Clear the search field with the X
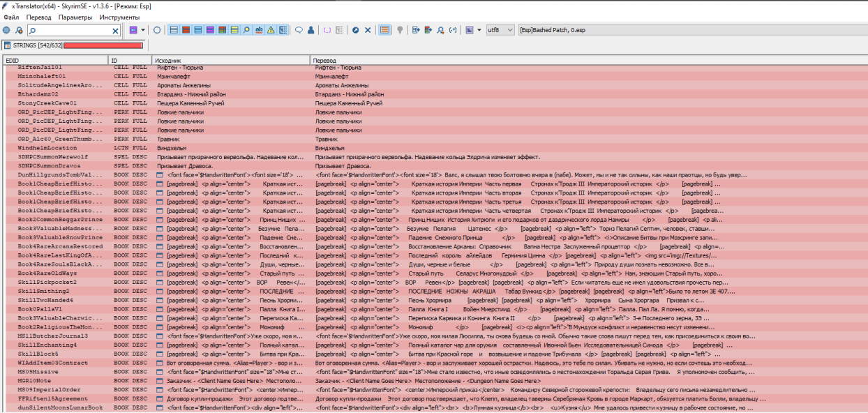The height and width of the screenshot is (413, 868). [x=116, y=31]
